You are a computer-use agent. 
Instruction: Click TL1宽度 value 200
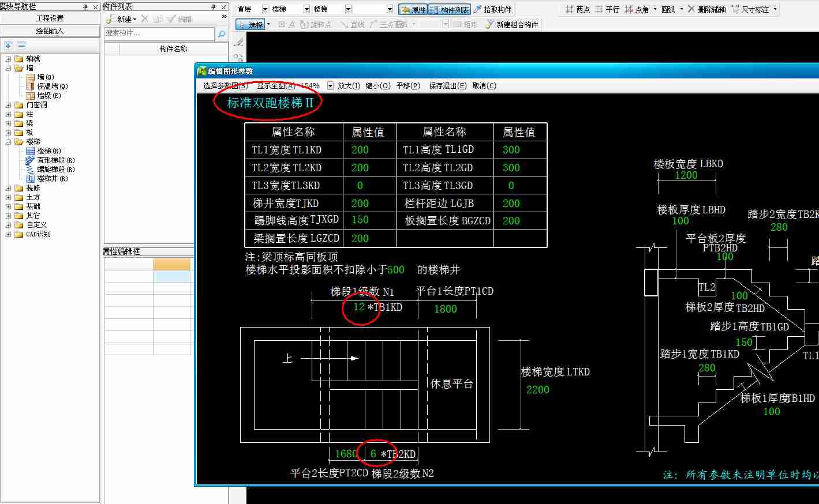click(x=360, y=150)
